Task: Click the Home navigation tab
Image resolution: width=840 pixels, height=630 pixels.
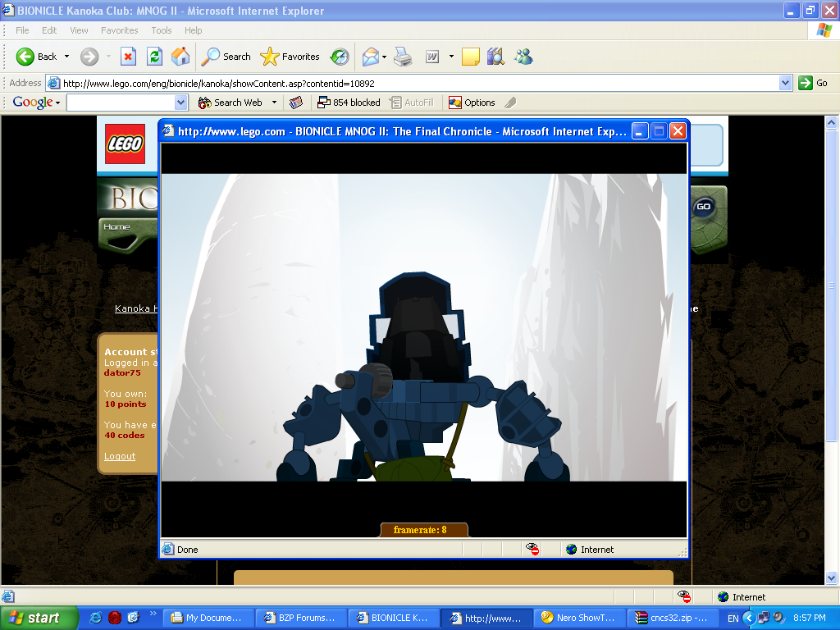Action: click(116, 227)
